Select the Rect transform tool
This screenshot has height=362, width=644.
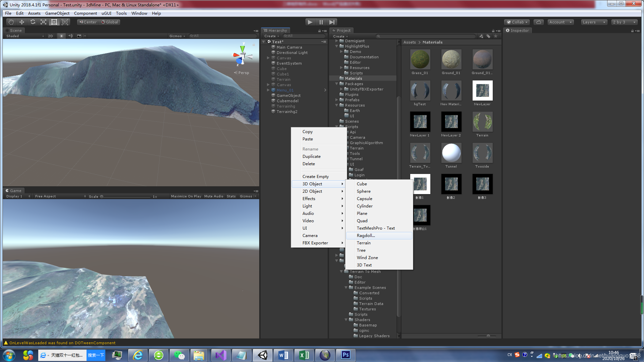pyautogui.click(x=54, y=22)
